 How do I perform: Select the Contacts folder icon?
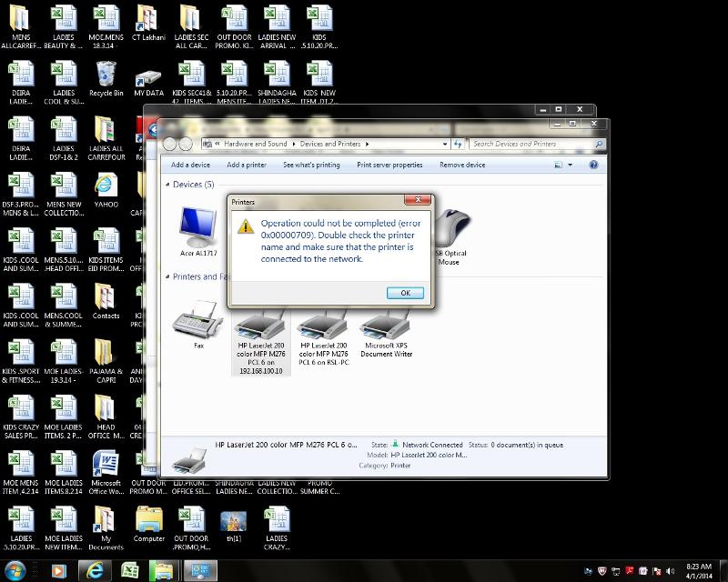click(106, 302)
